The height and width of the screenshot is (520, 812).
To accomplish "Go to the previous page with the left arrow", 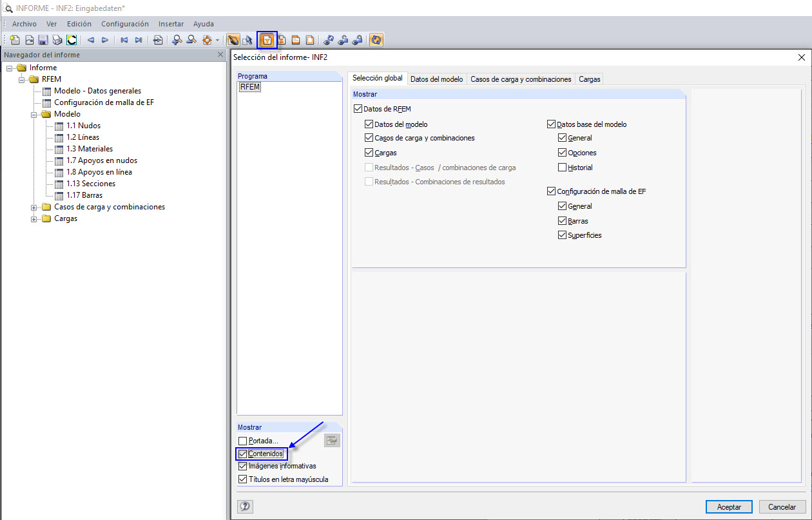I will pyautogui.click(x=91, y=40).
